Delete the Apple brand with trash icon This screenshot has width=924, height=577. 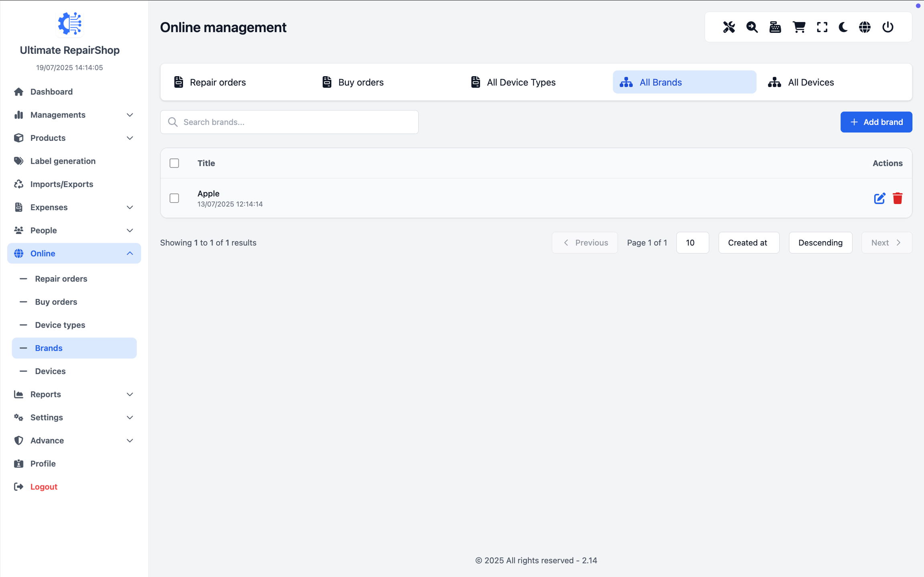(898, 198)
